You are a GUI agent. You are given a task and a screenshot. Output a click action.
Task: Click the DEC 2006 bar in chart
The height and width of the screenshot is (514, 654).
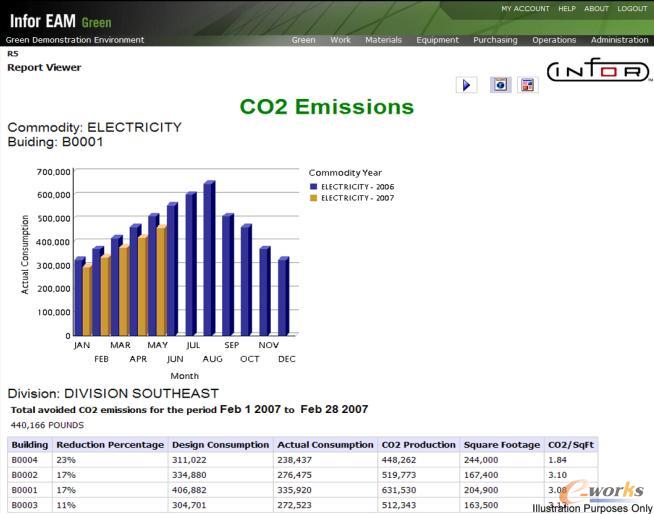click(284, 296)
